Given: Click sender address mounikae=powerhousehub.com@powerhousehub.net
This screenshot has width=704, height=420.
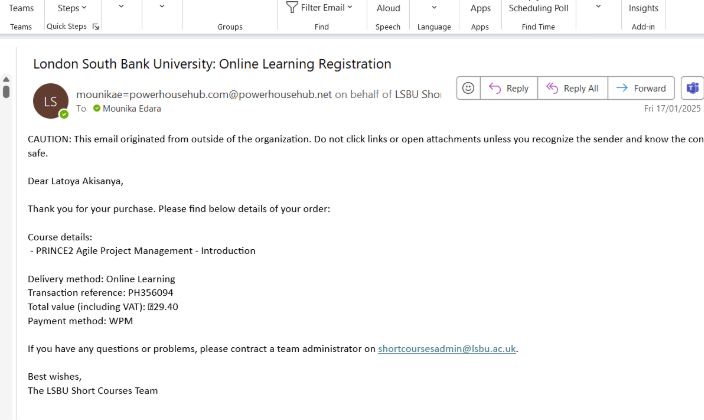Looking at the screenshot, I should pyautogui.click(x=204, y=94).
